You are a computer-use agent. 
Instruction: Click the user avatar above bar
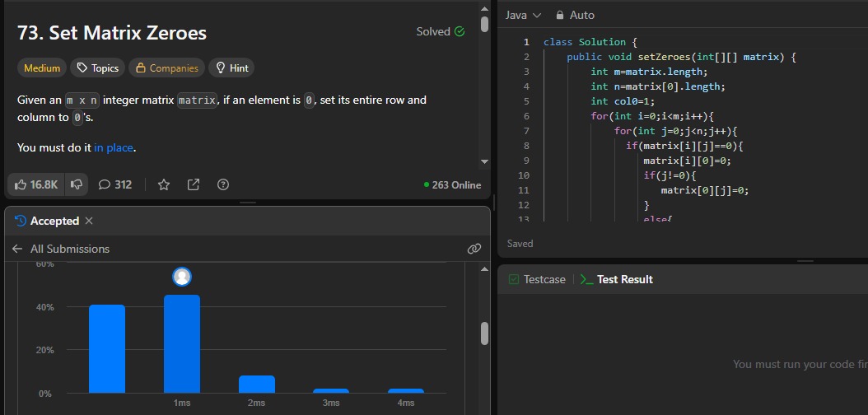pyautogui.click(x=181, y=277)
